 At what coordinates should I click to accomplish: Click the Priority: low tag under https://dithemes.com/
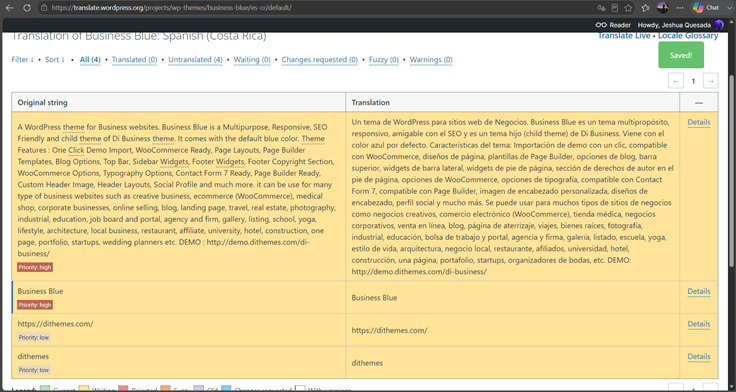click(34, 337)
